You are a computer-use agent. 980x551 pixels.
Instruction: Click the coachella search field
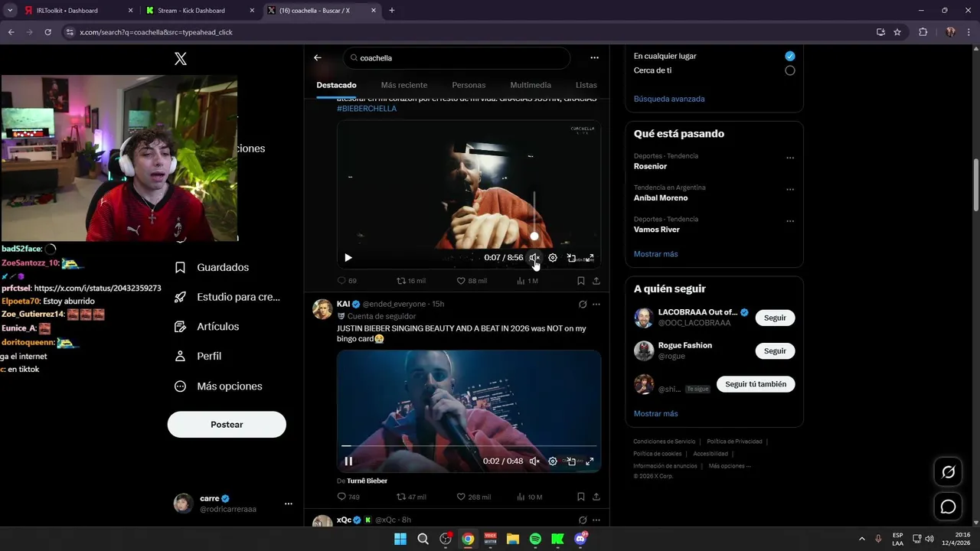(x=456, y=58)
